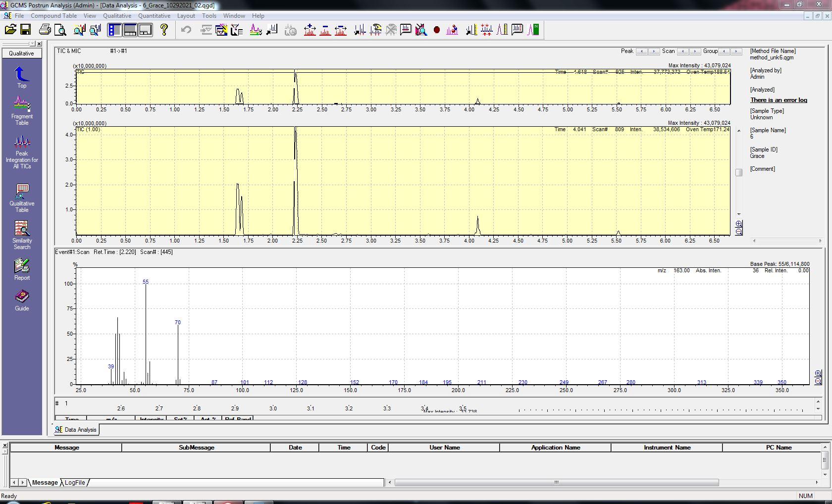Open the Tools menu
Image resolution: width=832 pixels, height=504 pixels.
click(x=209, y=16)
